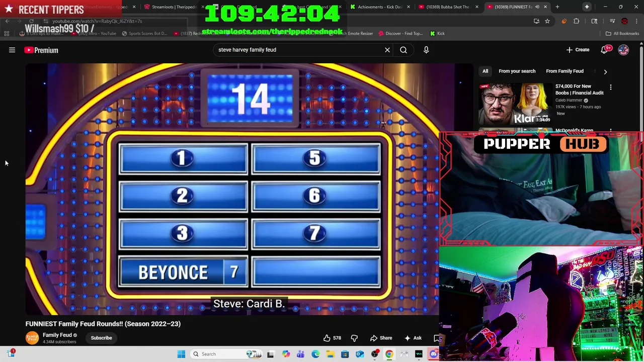
Task: Open the YouTube guide hamburger menu
Action: click(x=12, y=50)
